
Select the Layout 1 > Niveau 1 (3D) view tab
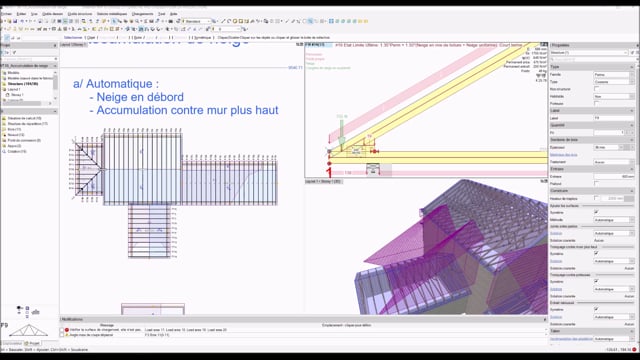point(324,181)
